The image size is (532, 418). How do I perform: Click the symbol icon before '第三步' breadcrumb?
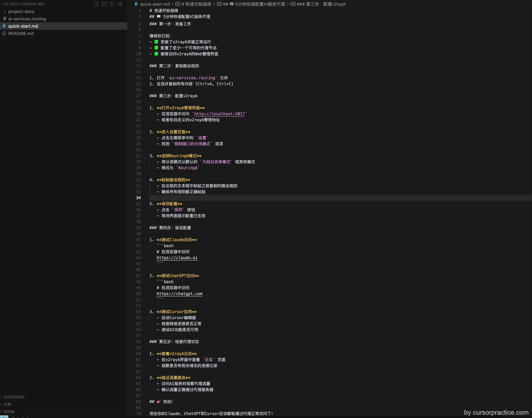293,4
